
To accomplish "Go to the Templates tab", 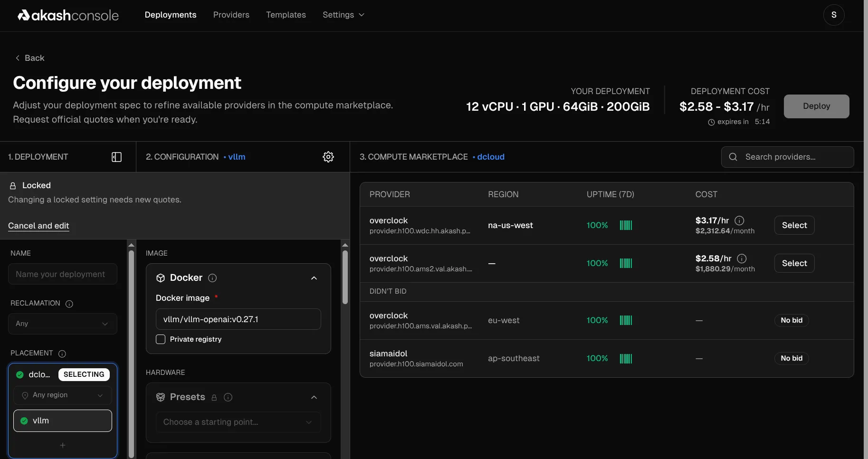I will pos(286,15).
